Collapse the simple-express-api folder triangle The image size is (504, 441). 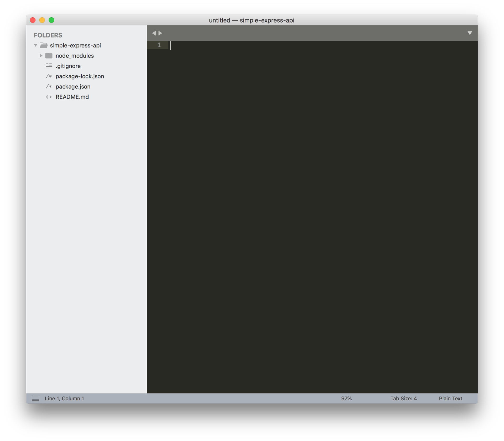(x=35, y=45)
